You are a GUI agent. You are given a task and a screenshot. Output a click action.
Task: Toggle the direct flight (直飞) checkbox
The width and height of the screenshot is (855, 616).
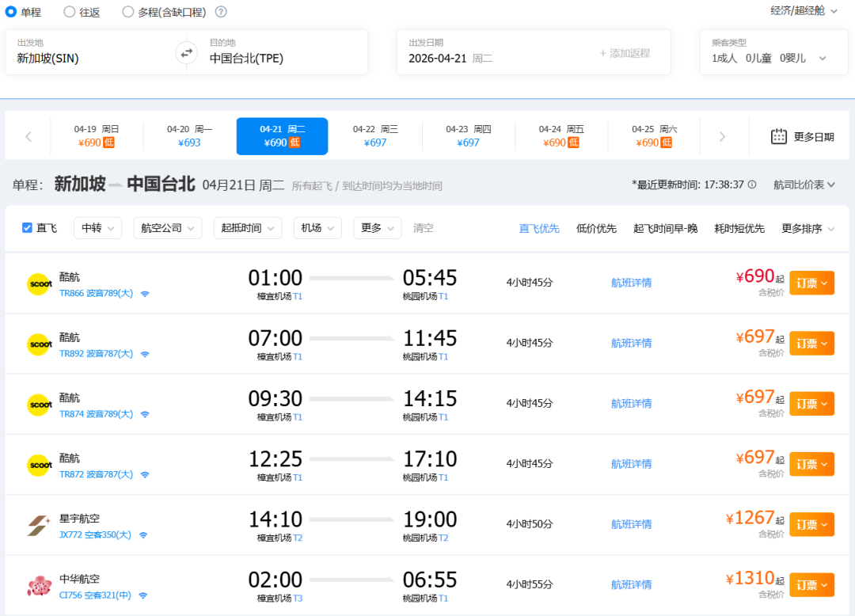[28, 228]
